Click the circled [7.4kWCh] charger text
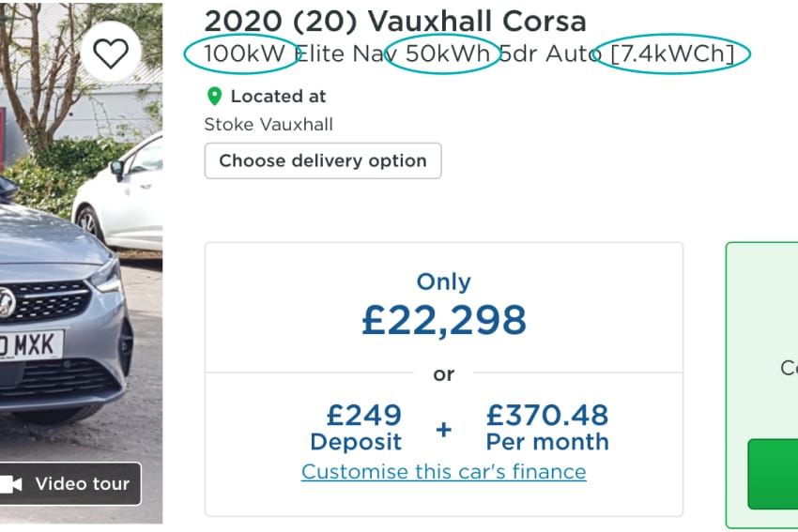Screen dimensions: 798x532 672,53
